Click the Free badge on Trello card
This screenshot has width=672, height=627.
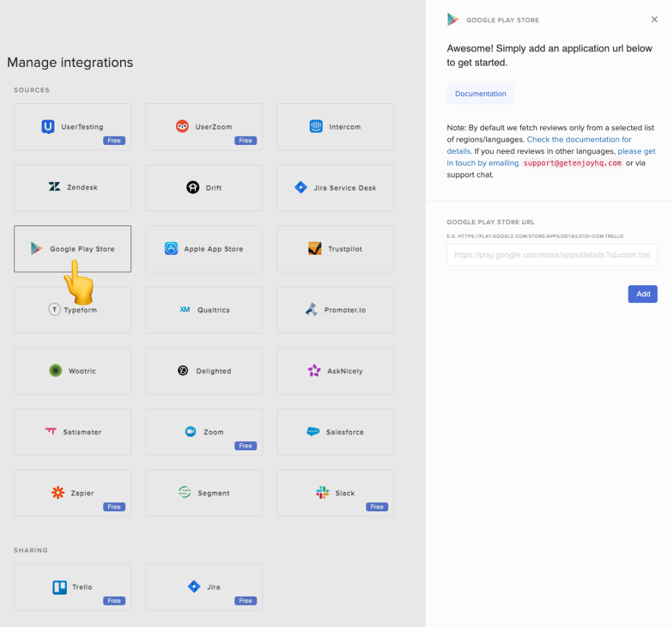point(114,600)
